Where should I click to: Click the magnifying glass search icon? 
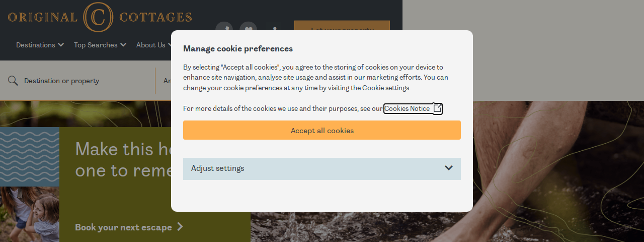coord(13,81)
